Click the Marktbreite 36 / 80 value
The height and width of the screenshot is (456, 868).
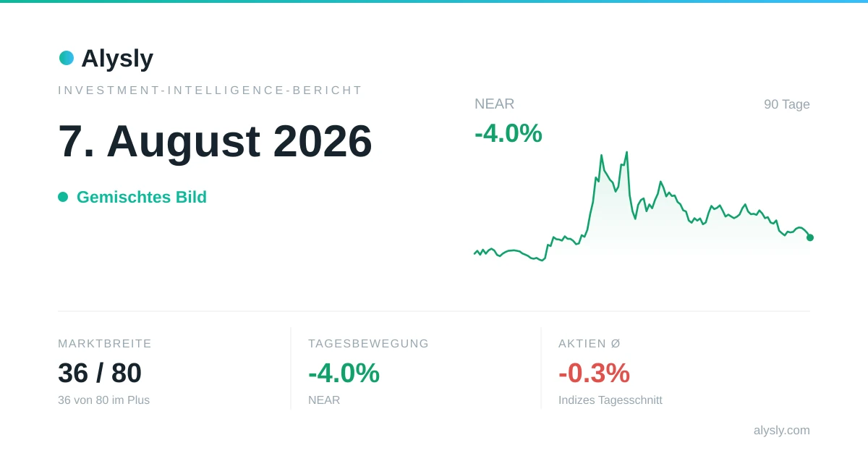point(100,373)
